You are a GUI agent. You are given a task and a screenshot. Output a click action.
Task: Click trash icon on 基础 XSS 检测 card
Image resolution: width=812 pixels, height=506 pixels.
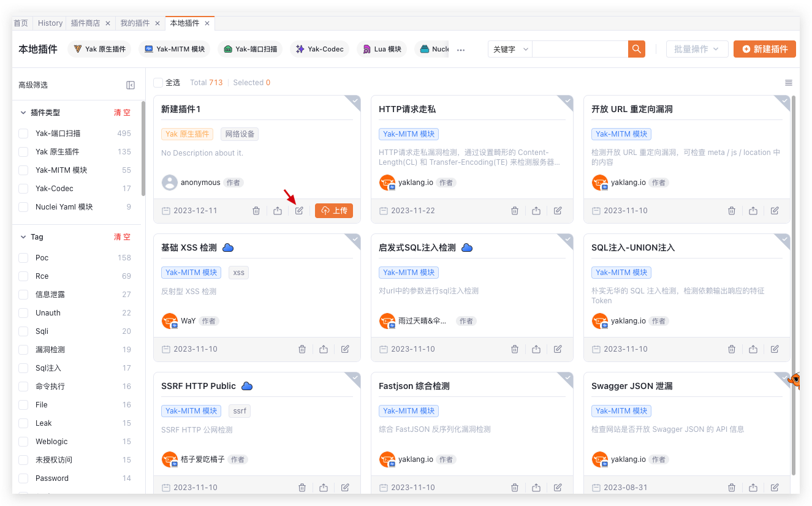tap(302, 349)
